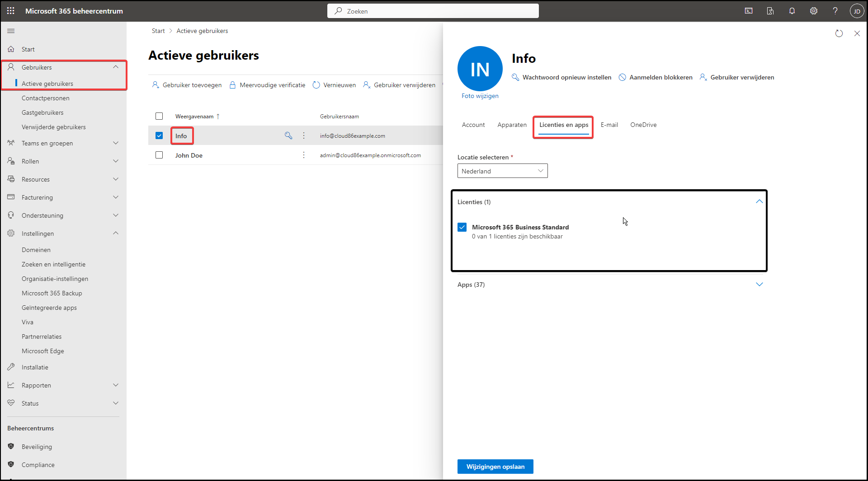Select the Licenties en apps tab

(x=564, y=125)
